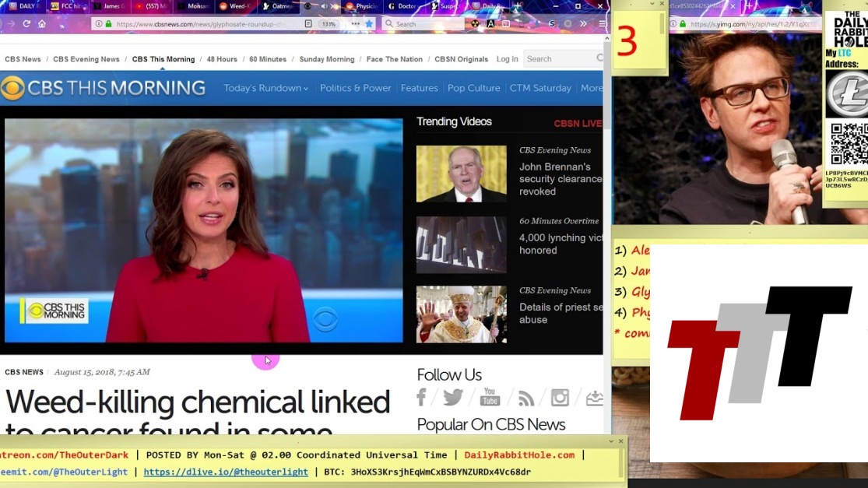Open the RSS feed icon
The width and height of the screenshot is (868, 488).
point(526,398)
